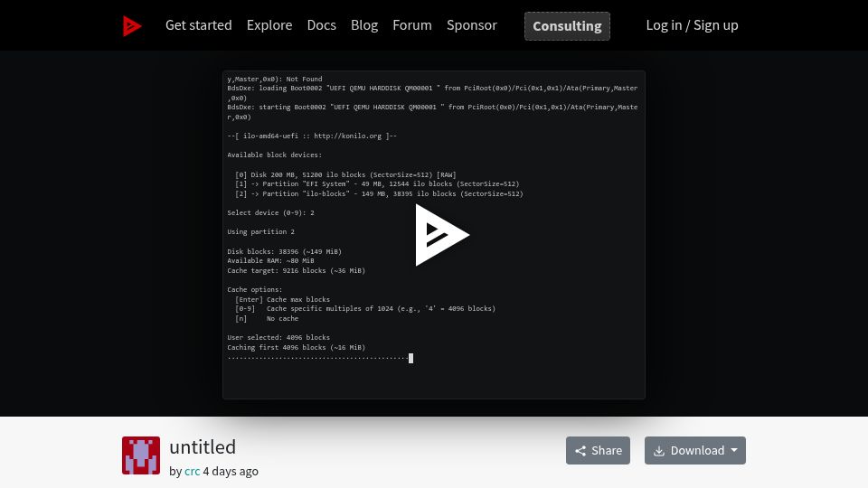Image resolution: width=868 pixels, height=488 pixels.
Task: Click 'Available block devices:' terminal line
Action: tap(275, 155)
